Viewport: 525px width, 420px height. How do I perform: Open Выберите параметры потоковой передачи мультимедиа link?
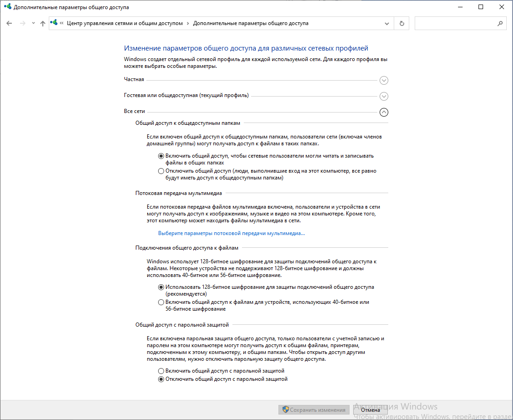point(232,233)
